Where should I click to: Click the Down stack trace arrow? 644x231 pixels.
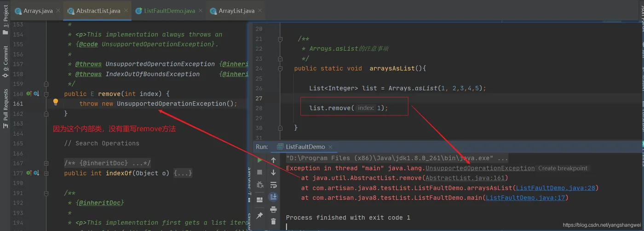[x=273, y=172]
